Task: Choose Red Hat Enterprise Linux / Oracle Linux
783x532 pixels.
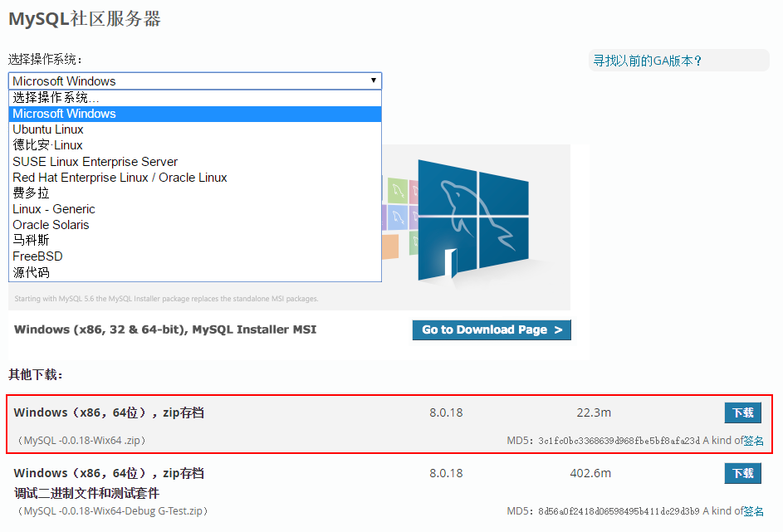Action: (195, 178)
